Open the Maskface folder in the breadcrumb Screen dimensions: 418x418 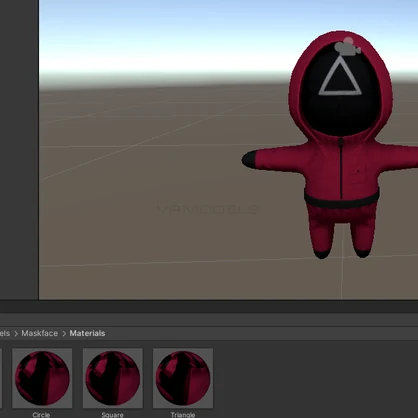pos(39,333)
